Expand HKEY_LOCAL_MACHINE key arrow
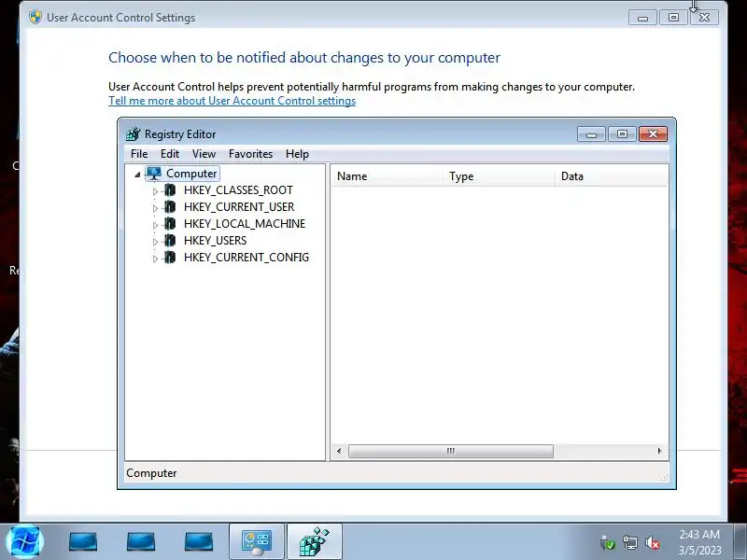 [155, 225]
